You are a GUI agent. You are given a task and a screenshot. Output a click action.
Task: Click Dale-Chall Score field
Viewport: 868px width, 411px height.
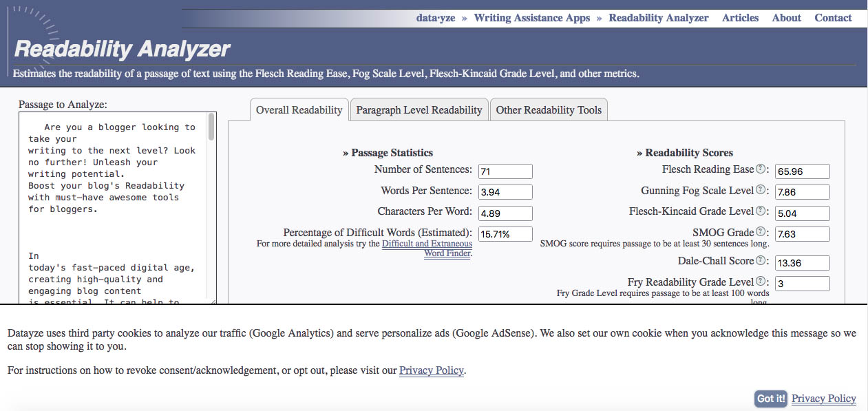click(803, 262)
